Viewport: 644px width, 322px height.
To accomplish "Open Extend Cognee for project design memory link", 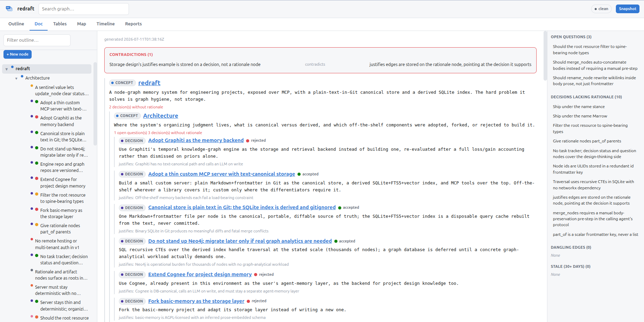I will pos(200,274).
